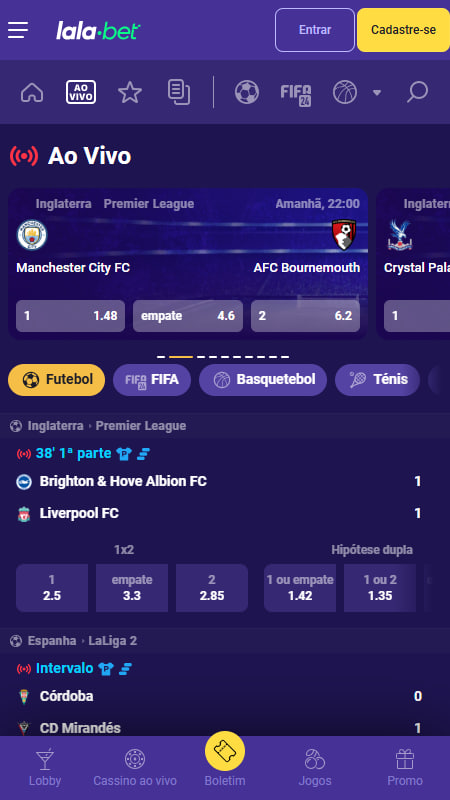Screen dimensions: 450x800
Task: Open the bet history documents icon
Action: click(179, 93)
